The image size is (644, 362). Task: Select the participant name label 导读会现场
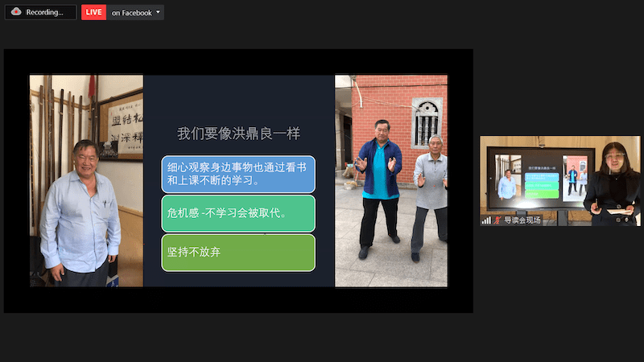(x=522, y=220)
